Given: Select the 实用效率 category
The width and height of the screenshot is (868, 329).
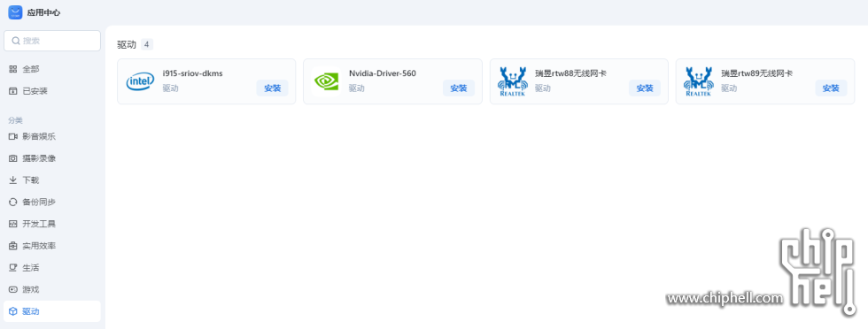Looking at the screenshot, I should click(x=52, y=246).
